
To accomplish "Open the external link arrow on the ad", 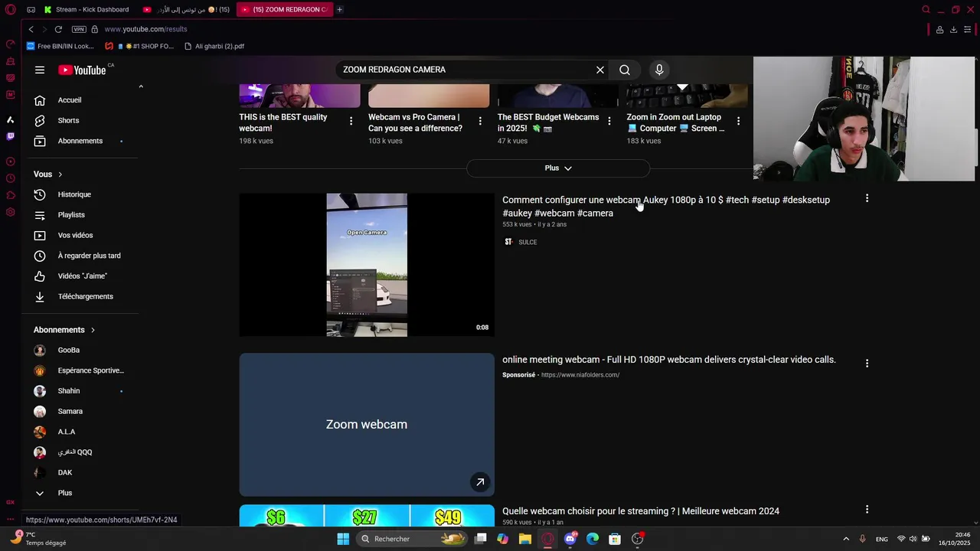I will (x=480, y=482).
